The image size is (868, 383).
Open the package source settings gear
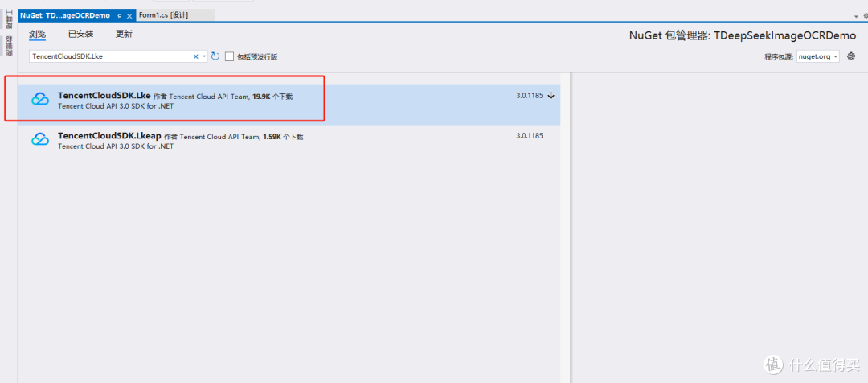pos(851,56)
